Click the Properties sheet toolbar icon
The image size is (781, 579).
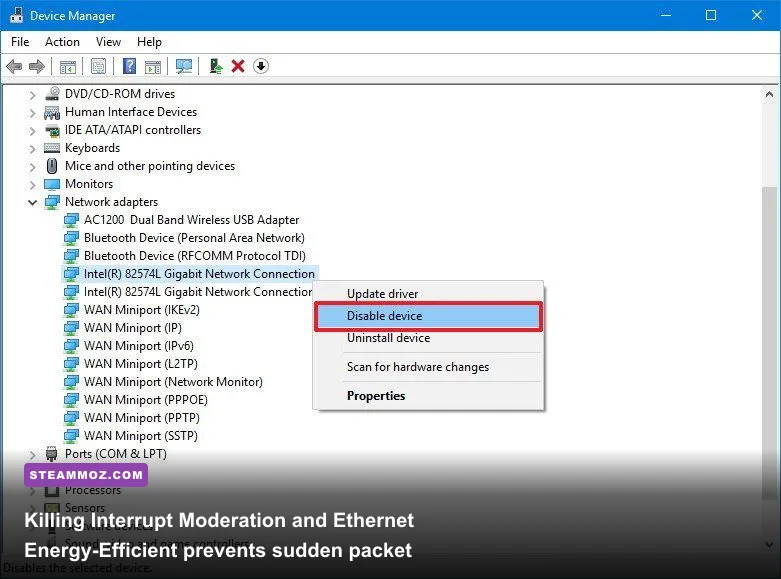click(99, 66)
